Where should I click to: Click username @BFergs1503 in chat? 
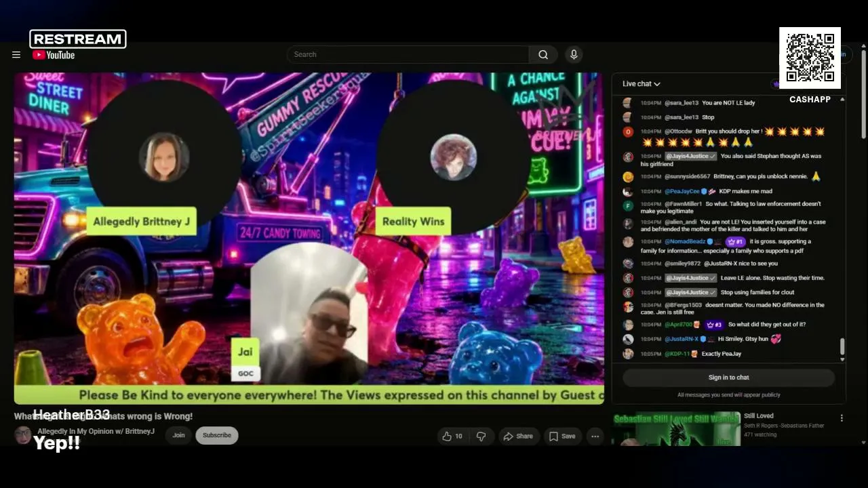coord(683,306)
